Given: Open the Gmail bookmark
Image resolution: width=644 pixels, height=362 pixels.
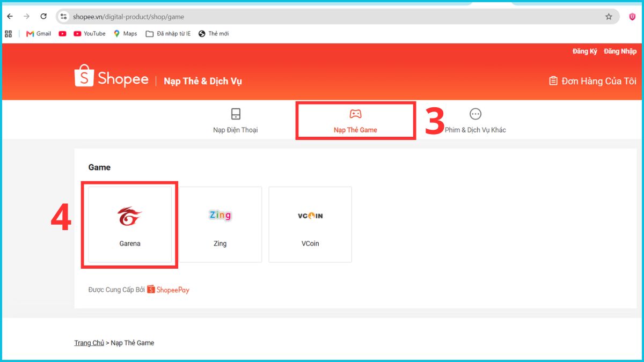Looking at the screenshot, I should tap(39, 34).
